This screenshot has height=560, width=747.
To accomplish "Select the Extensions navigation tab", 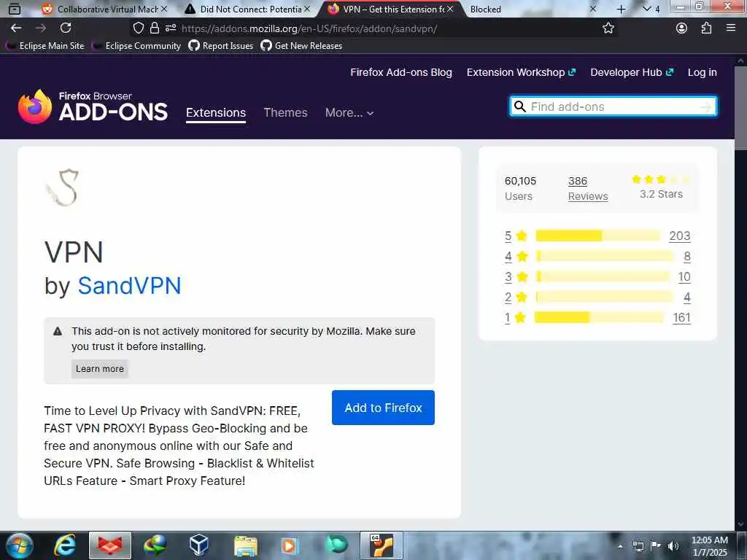I will (x=216, y=112).
